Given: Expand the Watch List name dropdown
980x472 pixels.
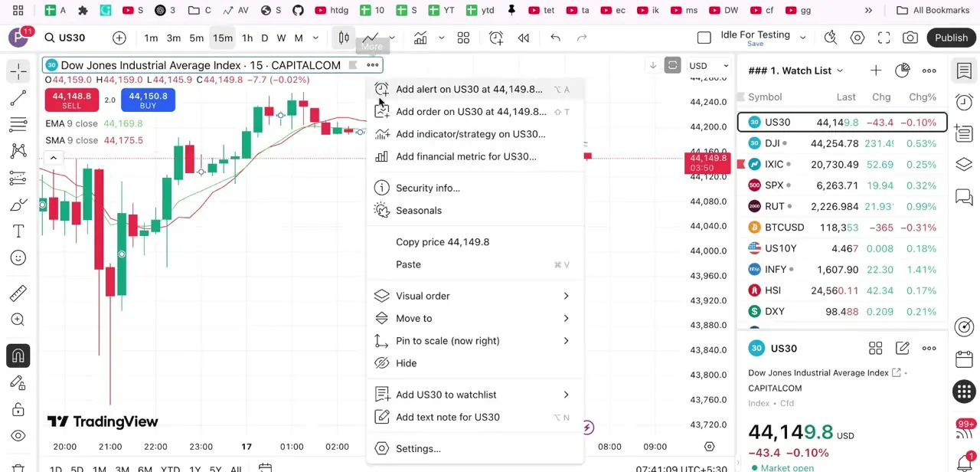Looking at the screenshot, I should 840,70.
